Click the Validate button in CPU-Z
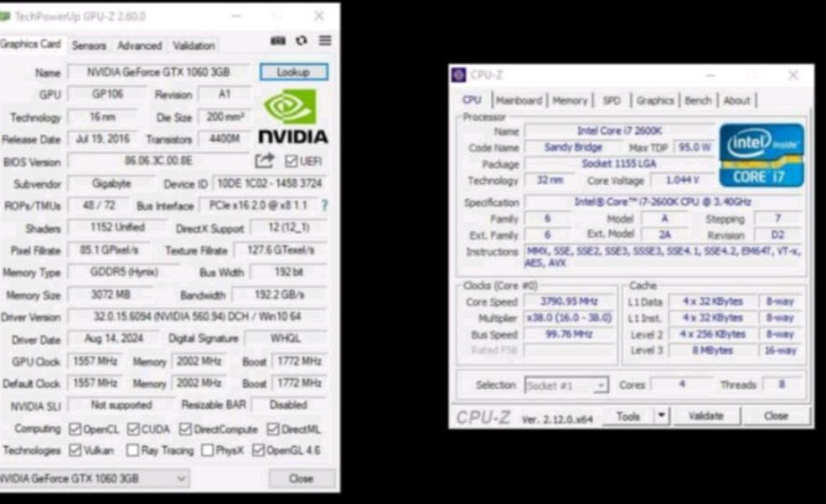This screenshot has width=826, height=504. [x=706, y=416]
